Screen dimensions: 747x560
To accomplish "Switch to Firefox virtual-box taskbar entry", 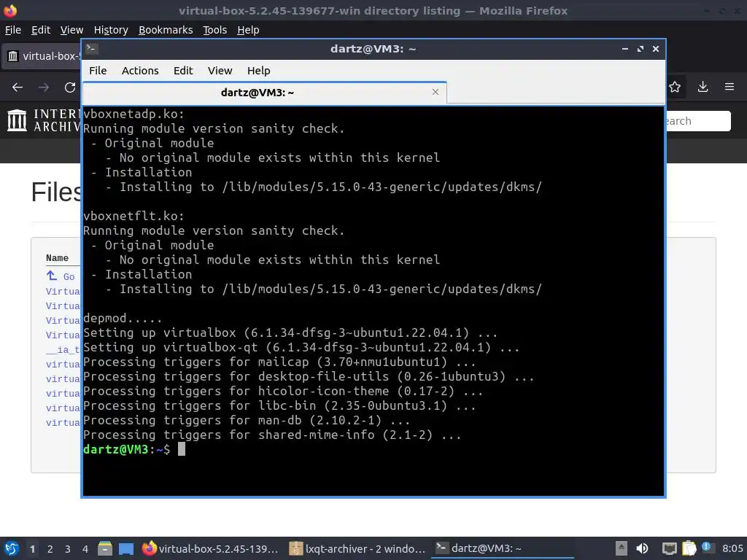I will [x=210, y=548].
